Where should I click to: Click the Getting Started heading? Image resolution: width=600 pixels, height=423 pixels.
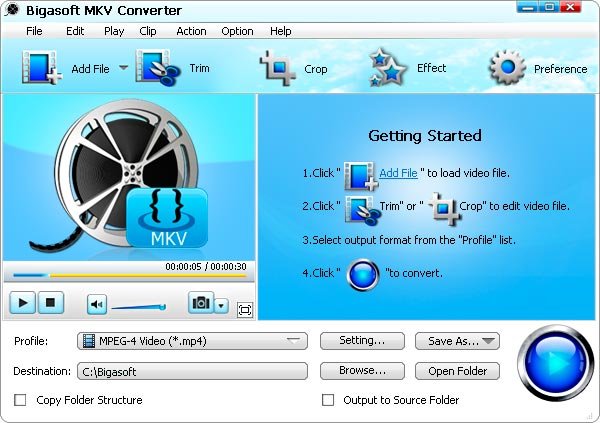pos(425,136)
